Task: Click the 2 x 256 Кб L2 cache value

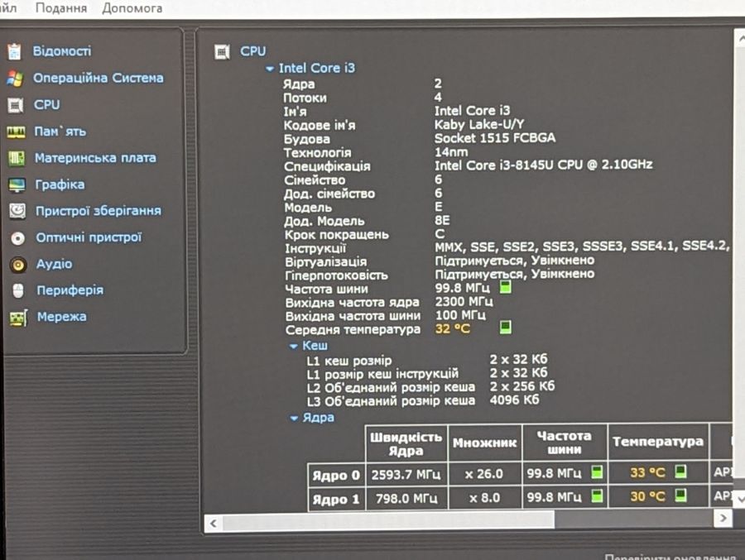Action: (522, 386)
